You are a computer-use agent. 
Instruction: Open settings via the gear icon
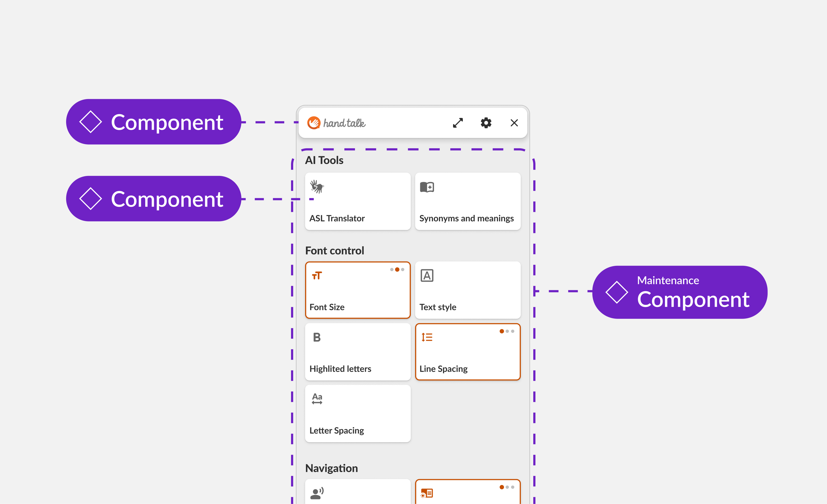coord(486,123)
